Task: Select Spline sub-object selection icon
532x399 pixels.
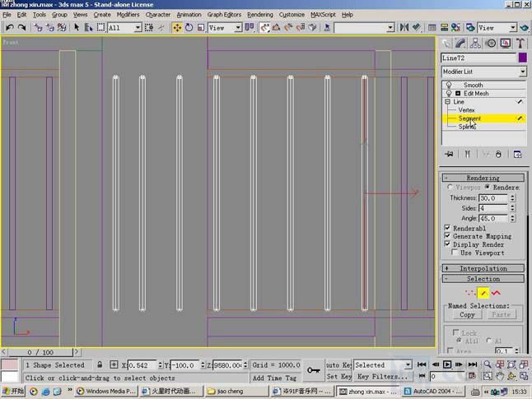Action: coord(496,293)
